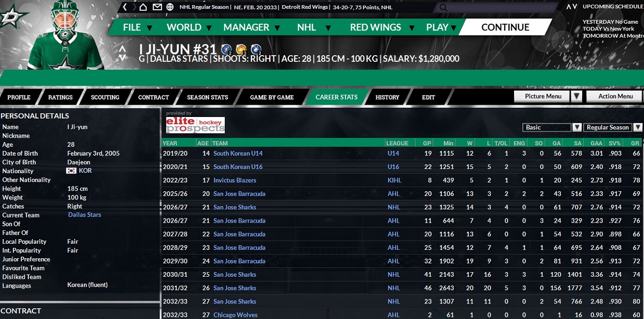Open the WORLD menu
The image size is (644, 319).
(184, 27)
